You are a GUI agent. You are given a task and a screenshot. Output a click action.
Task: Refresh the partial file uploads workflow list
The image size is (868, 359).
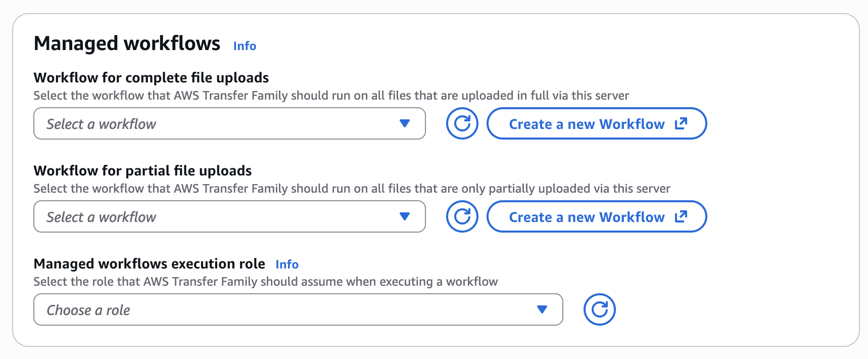[x=462, y=216]
